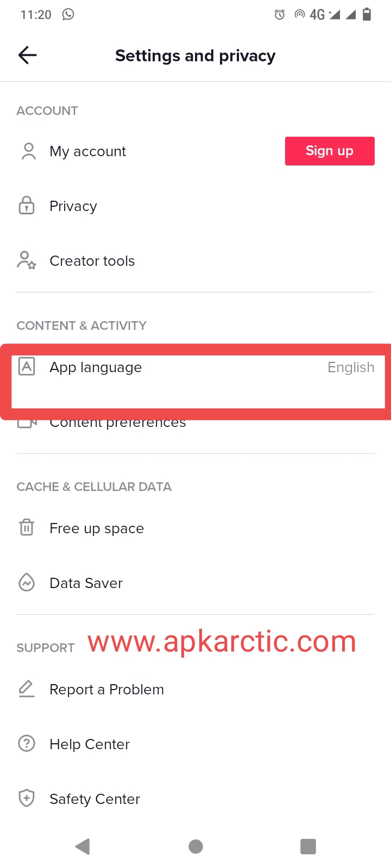
Task: Open the My account menu entry
Action: tap(195, 151)
